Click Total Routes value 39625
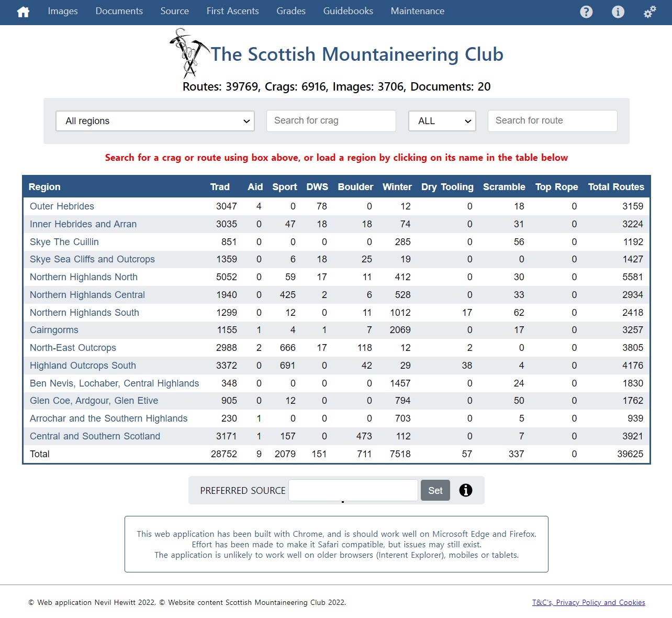672x618 pixels. pos(630,454)
